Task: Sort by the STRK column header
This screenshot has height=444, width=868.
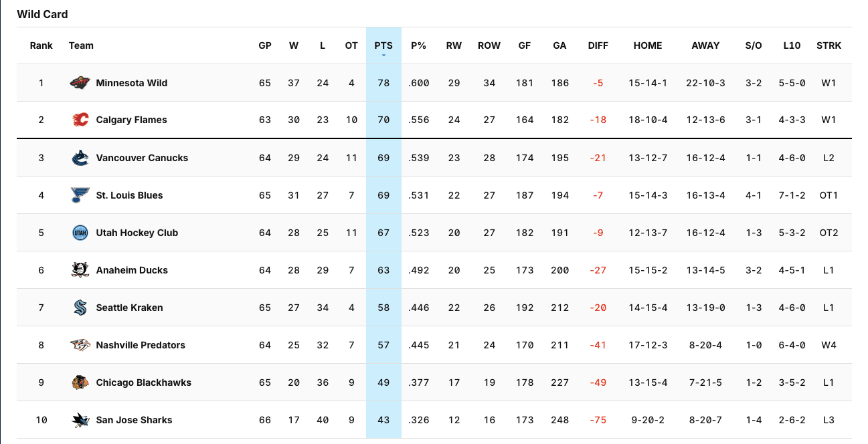Action: 829,45
